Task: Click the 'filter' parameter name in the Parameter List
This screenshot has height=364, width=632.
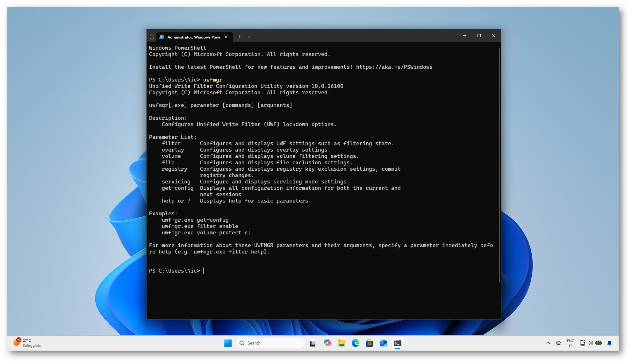Action: 171,144
